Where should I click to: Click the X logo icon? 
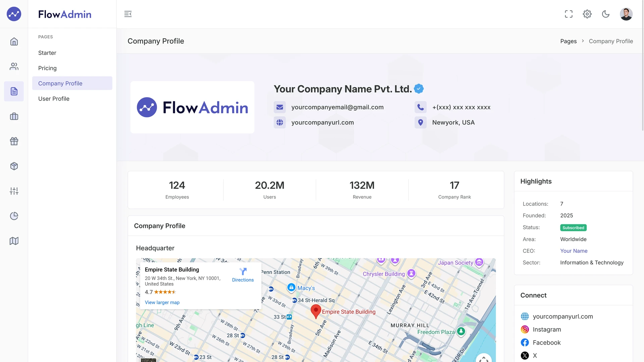pyautogui.click(x=525, y=356)
